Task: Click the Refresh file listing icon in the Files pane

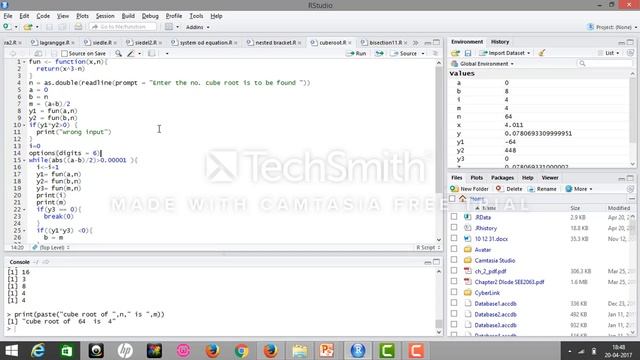Action: point(630,189)
